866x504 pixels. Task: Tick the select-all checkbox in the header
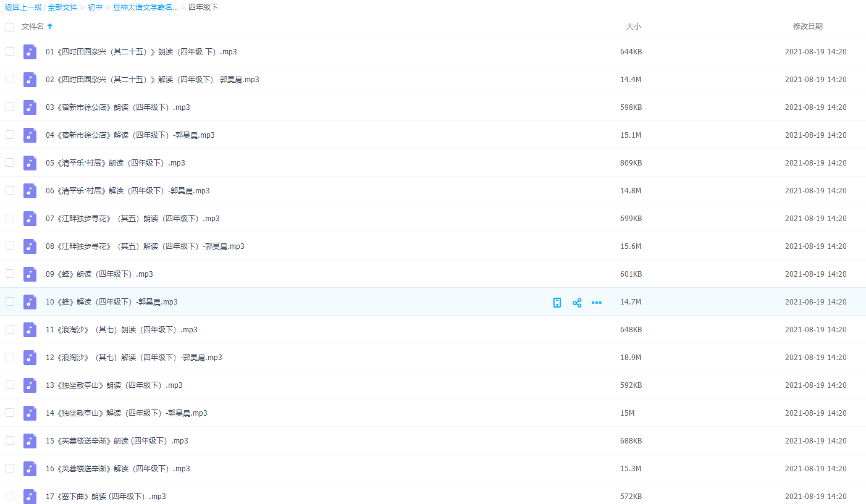(10, 27)
